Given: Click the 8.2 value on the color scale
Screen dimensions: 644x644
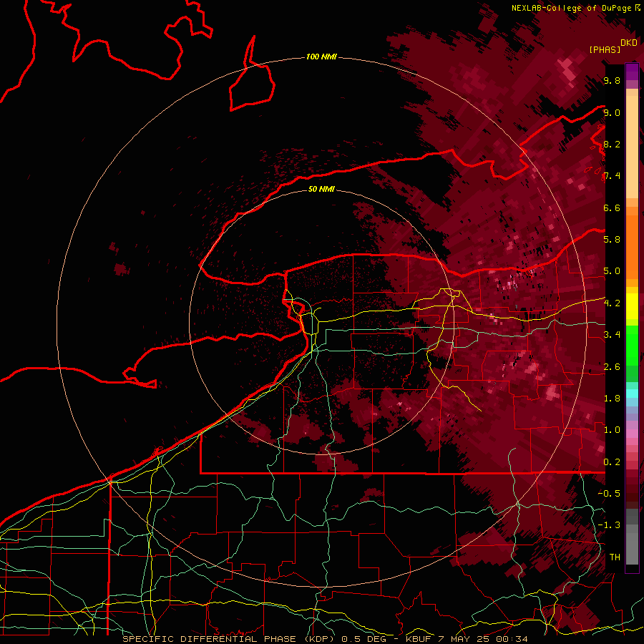Looking at the screenshot, I should click(612, 144).
